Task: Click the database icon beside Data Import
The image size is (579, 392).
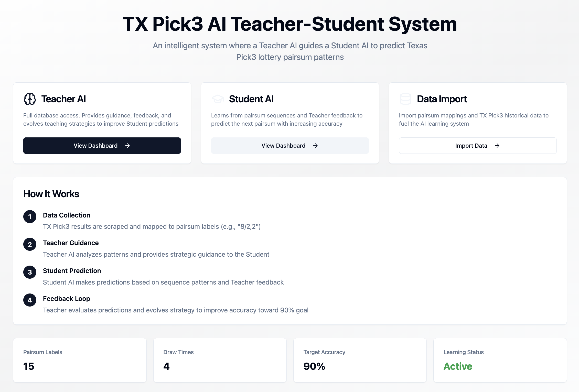Action: click(x=405, y=99)
